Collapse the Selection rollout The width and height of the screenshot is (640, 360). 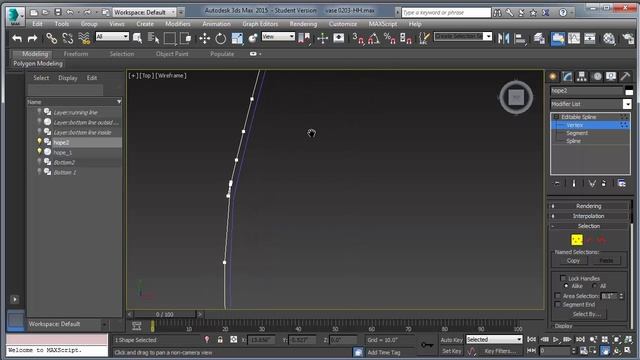(x=589, y=226)
